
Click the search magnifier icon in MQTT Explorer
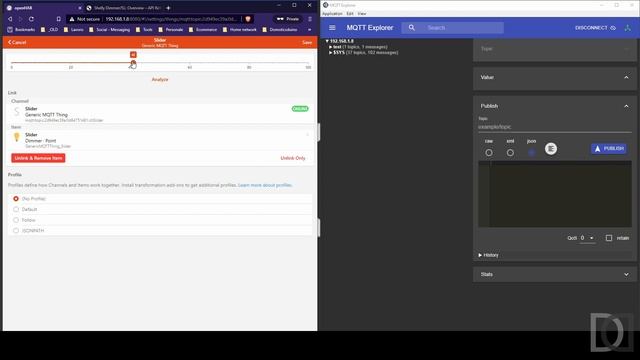coord(411,28)
